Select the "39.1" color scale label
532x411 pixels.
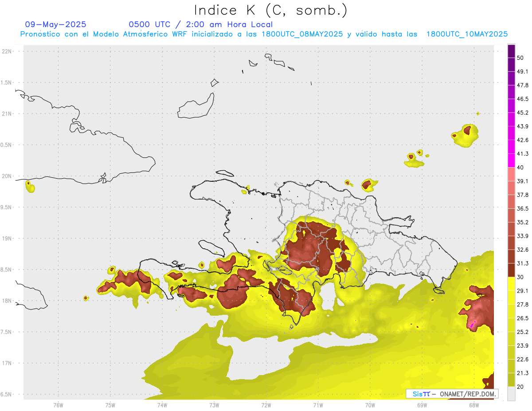pos(522,181)
